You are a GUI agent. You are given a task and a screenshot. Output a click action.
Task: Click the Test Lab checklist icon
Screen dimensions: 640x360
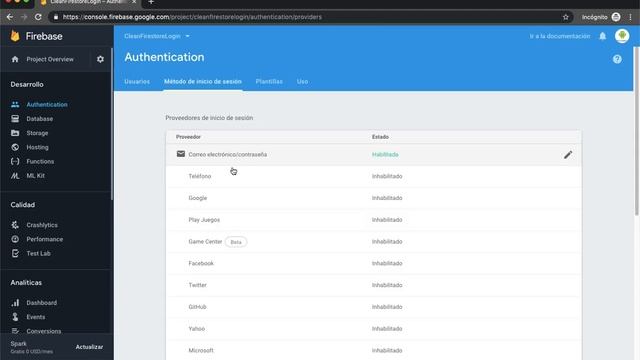click(15, 253)
